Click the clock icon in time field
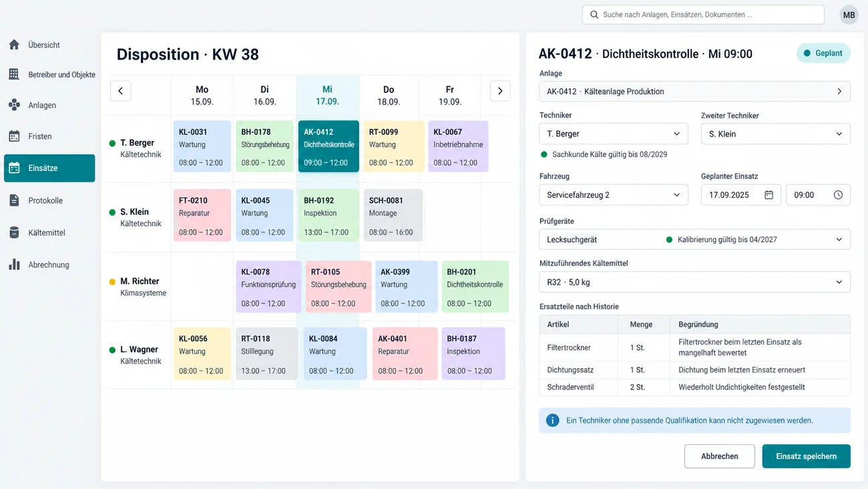 tap(838, 195)
